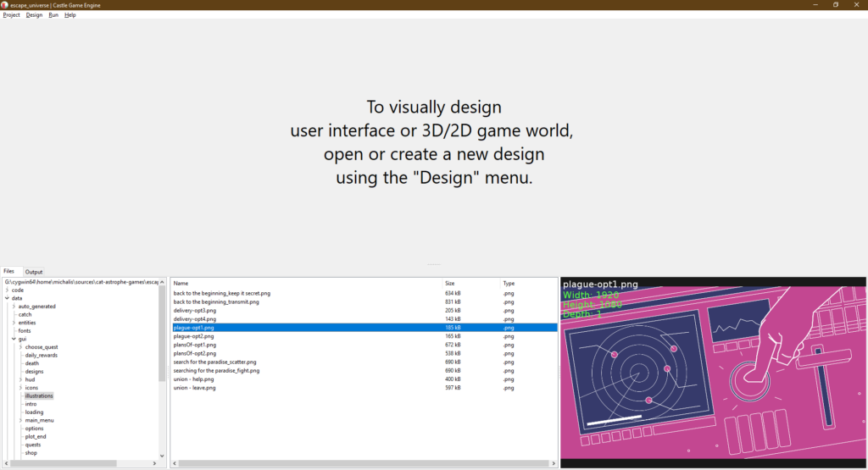Expand the icons folder arrow
Viewport: 868px width, 470px height.
point(20,388)
